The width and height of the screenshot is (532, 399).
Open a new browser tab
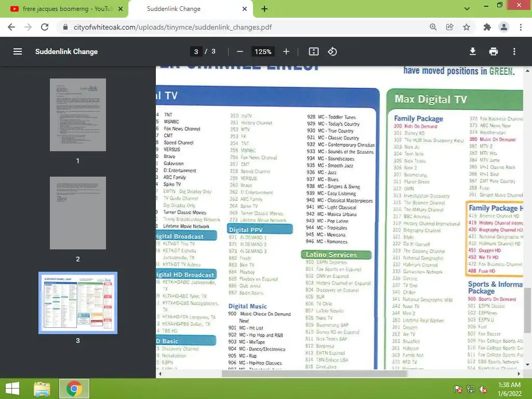pos(264,9)
